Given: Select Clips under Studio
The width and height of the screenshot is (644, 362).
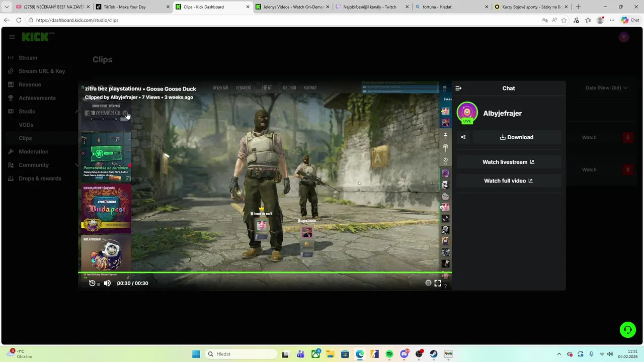Looking at the screenshot, I should coord(25,138).
